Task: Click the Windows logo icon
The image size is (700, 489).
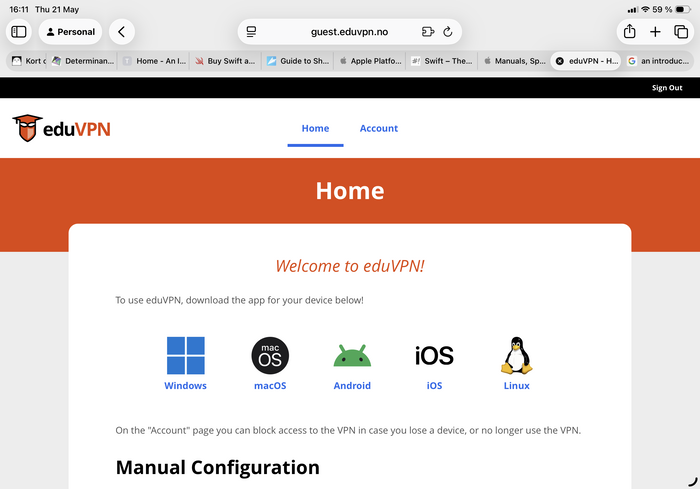Action: (x=186, y=355)
